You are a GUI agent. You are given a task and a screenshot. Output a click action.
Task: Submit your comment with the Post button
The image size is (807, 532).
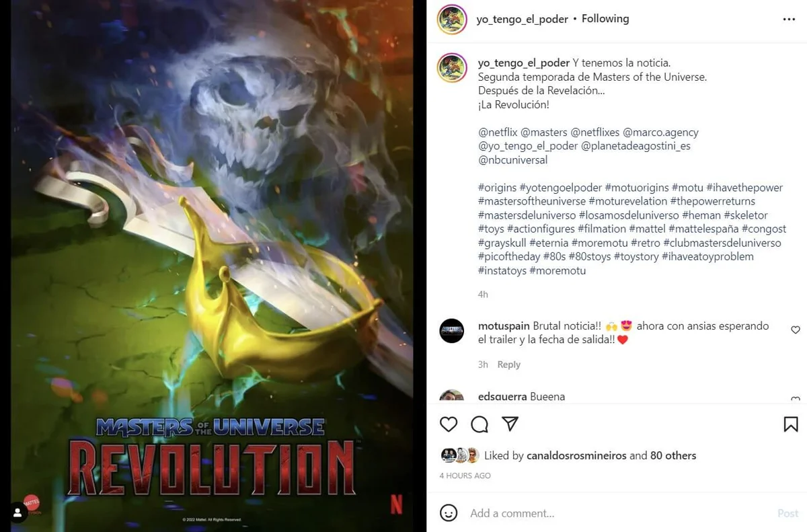[787, 513]
